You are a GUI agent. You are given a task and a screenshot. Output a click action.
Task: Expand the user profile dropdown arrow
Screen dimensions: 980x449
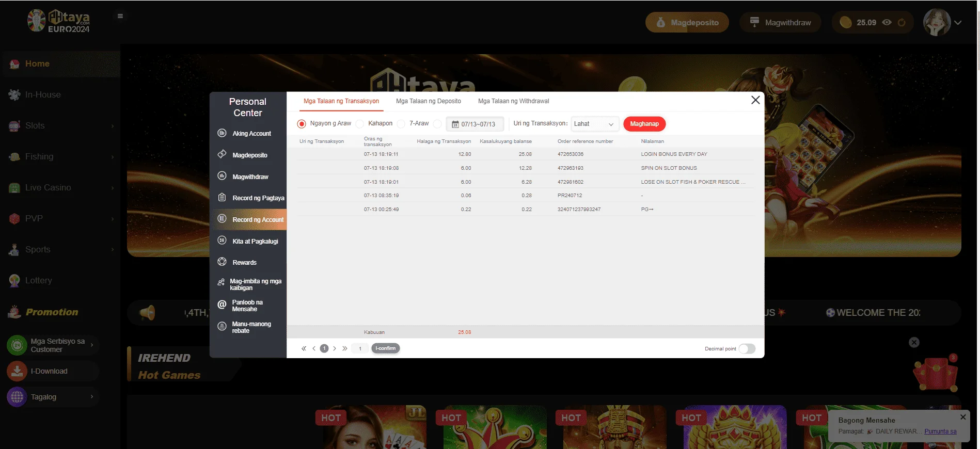(958, 23)
